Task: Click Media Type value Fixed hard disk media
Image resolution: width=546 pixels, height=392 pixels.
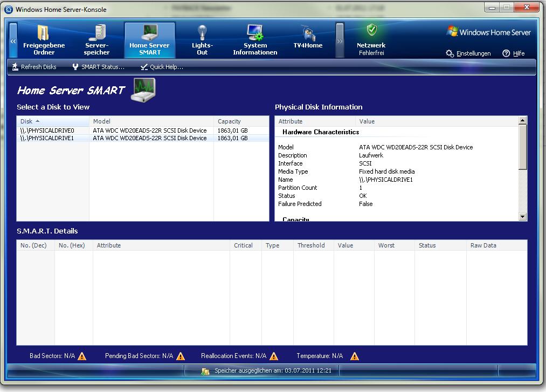Action: point(387,171)
